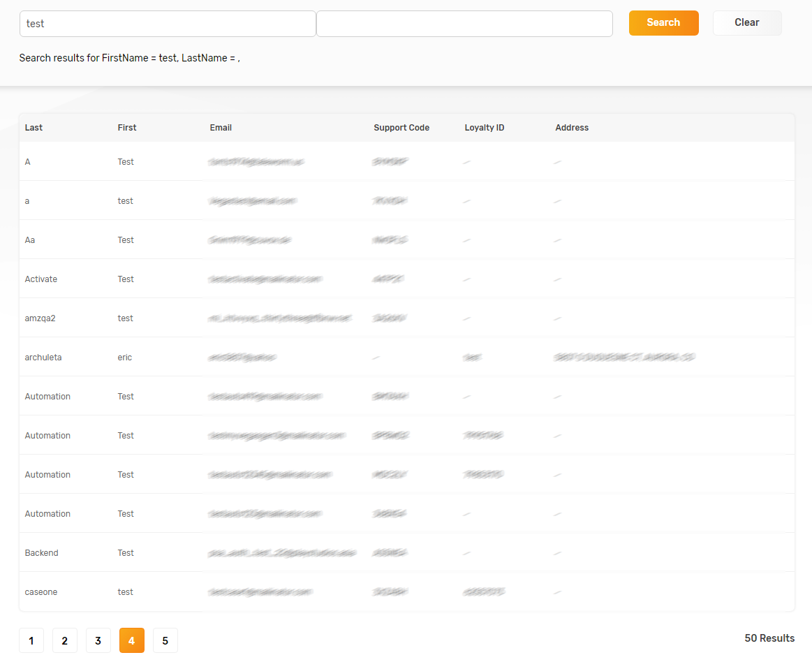Select the caseone test customer row

click(41, 592)
